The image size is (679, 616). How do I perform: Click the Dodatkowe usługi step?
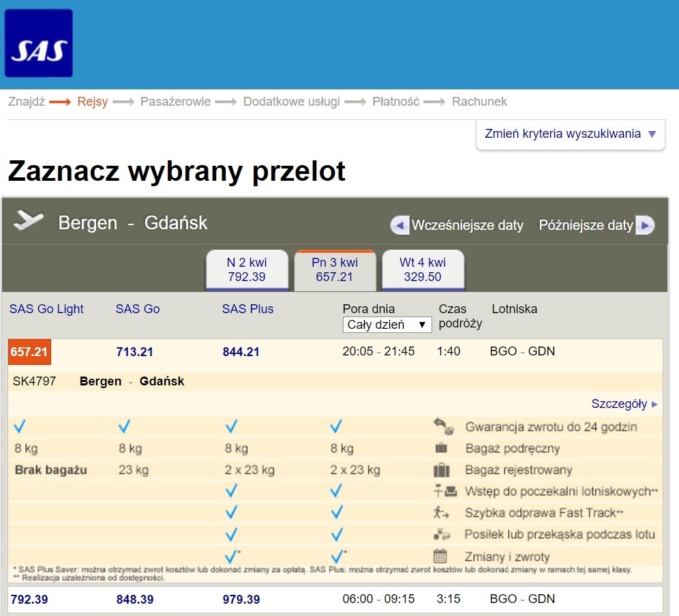[291, 102]
